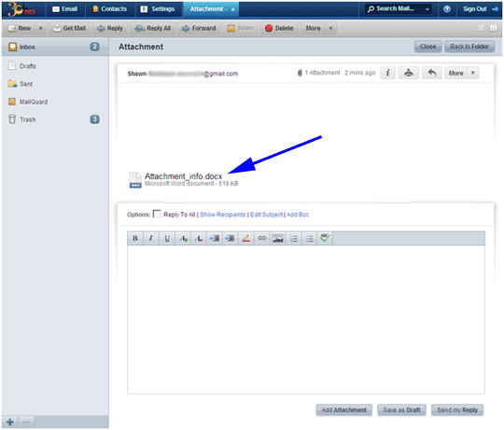Create a bulleted list in editor
The height and width of the screenshot is (430, 504).
pos(310,239)
